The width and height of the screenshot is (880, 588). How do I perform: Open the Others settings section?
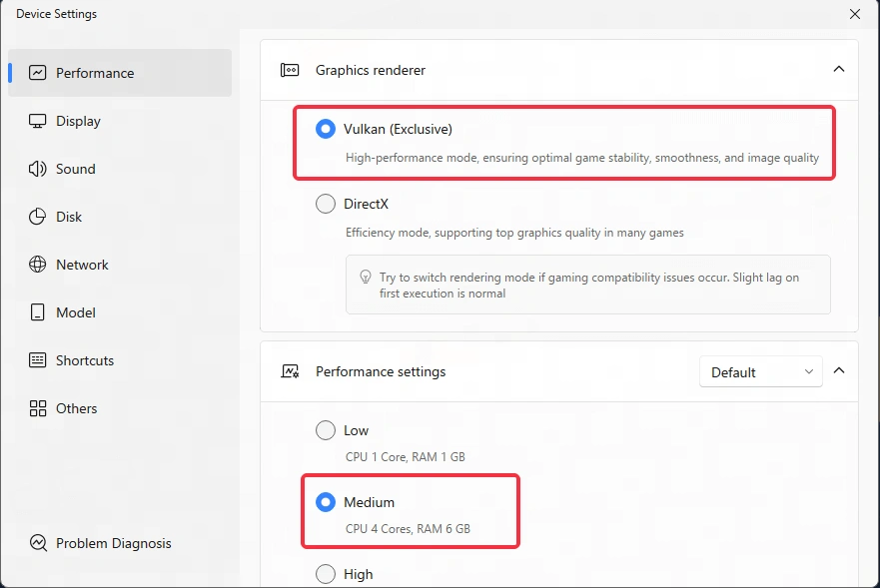[x=77, y=407]
